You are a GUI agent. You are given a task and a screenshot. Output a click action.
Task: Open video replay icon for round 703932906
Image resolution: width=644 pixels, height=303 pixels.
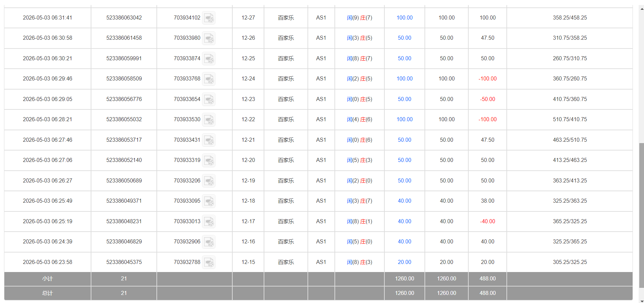[209, 242]
